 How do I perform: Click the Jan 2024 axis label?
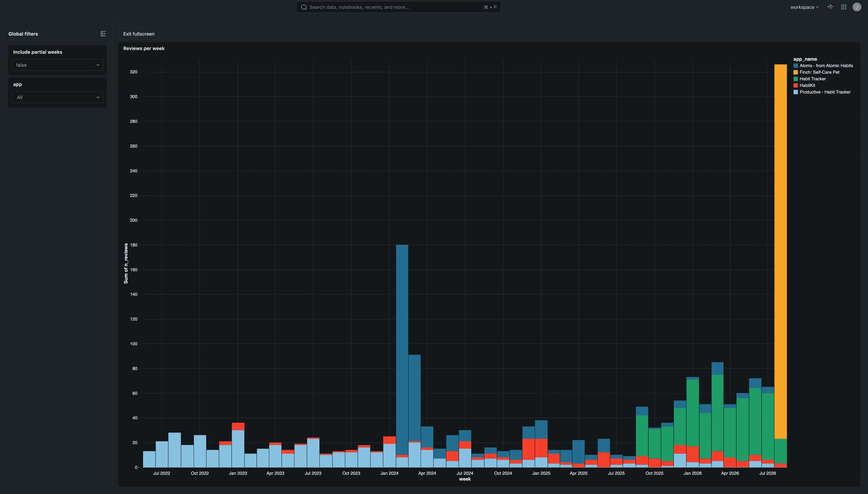pos(389,473)
